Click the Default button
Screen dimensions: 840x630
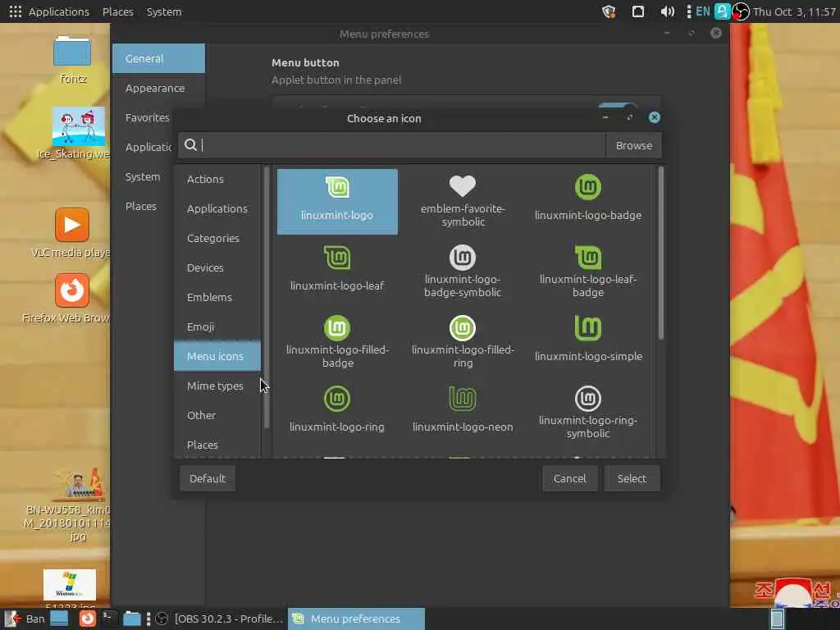(207, 478)
